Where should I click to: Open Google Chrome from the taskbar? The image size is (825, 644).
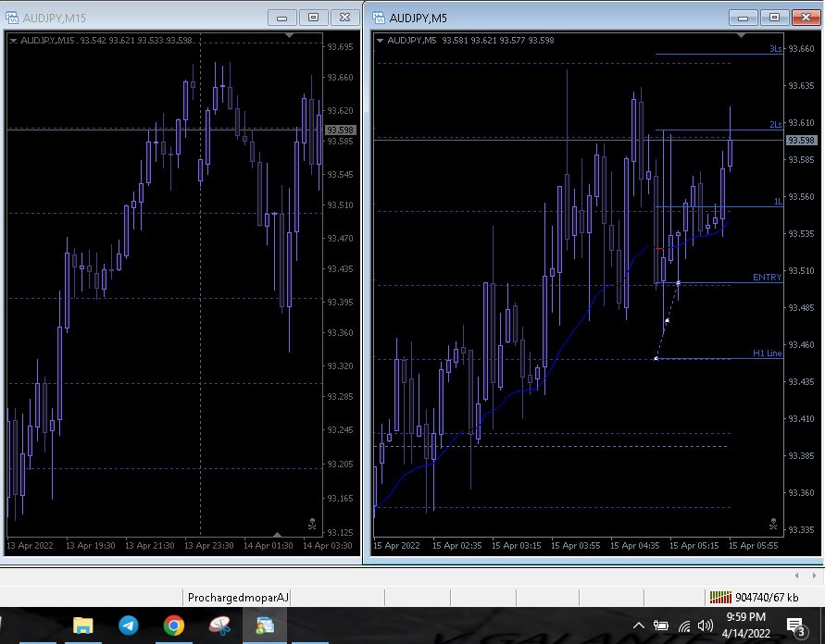point(174,625)
